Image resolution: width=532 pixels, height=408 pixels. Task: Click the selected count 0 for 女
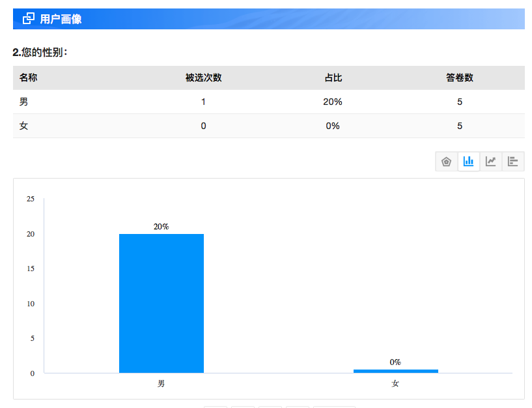click(x=203, y=126)
